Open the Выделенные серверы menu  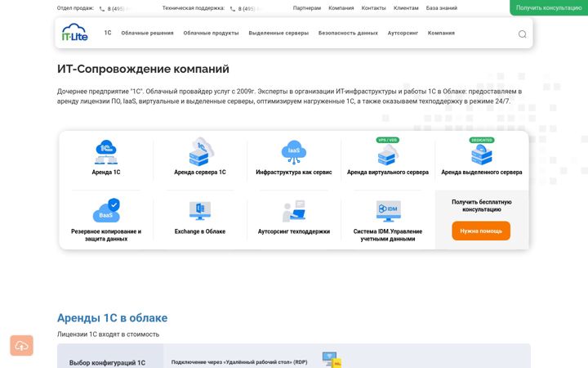(x=278, y=33)
